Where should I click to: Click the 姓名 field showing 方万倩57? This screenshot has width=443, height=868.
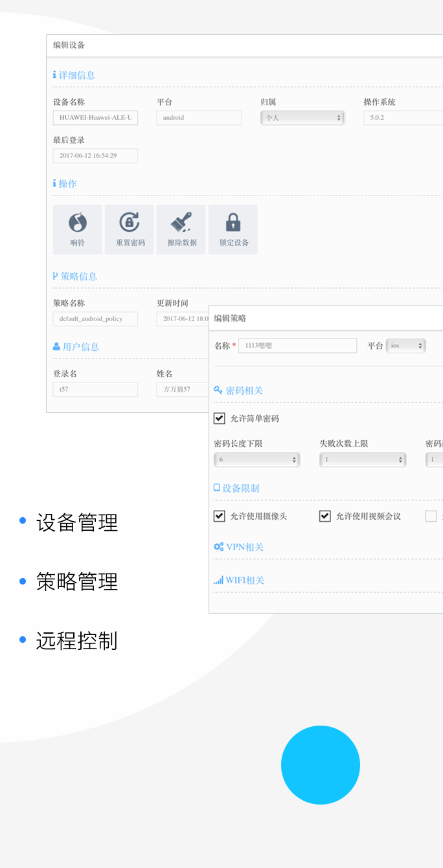(x=183, y=389)
